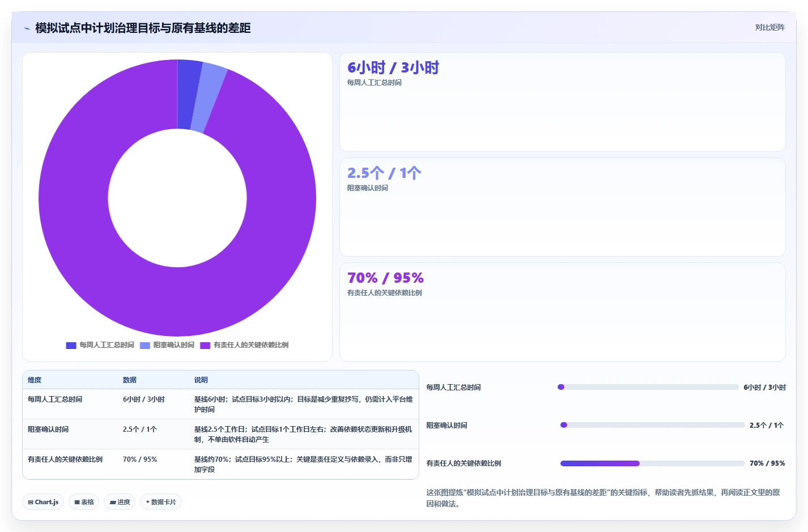Toggle the 阻塞确认时间 legend swatch
Viewport: 808px width, 532px height.
pyautogui.click(x=145, y=345)
